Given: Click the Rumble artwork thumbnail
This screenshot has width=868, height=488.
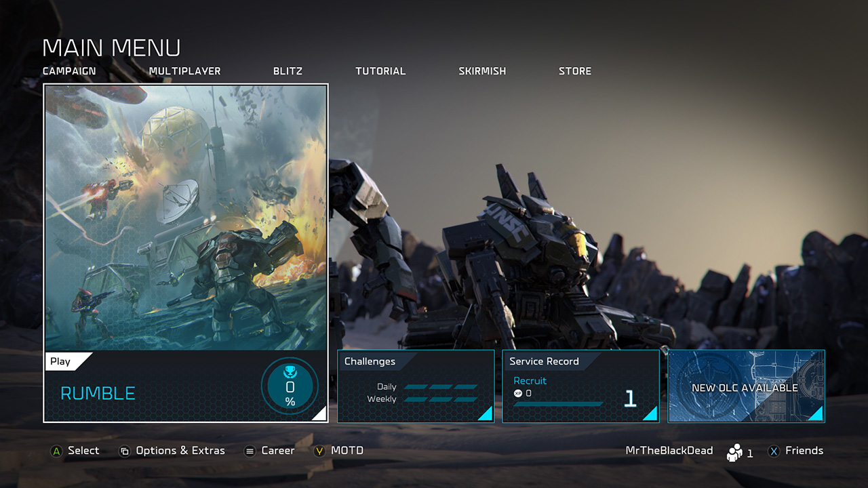Looking at the screenshot, I should 186,218.
